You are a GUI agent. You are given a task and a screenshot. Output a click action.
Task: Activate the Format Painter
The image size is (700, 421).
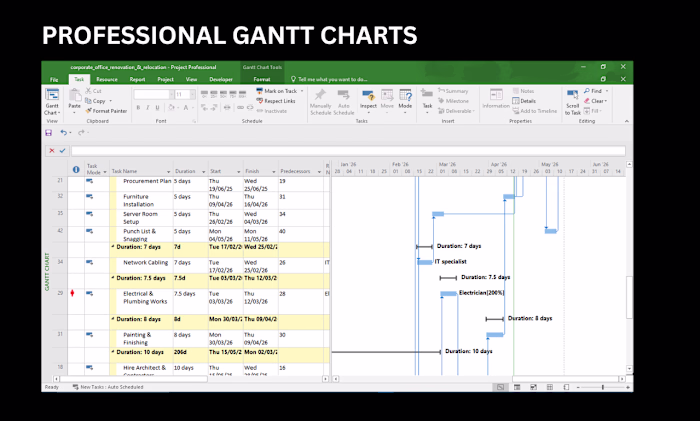pos(106,111)
